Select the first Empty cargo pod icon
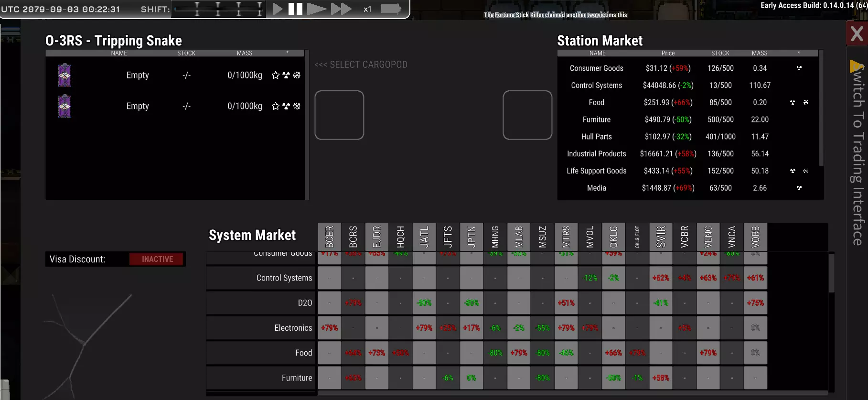The width and height of the screenshot is (868, 400). coord(64,75)
